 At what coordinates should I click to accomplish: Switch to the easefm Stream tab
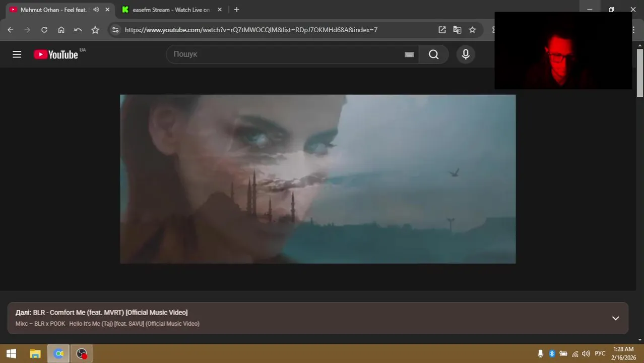point(171,10)
